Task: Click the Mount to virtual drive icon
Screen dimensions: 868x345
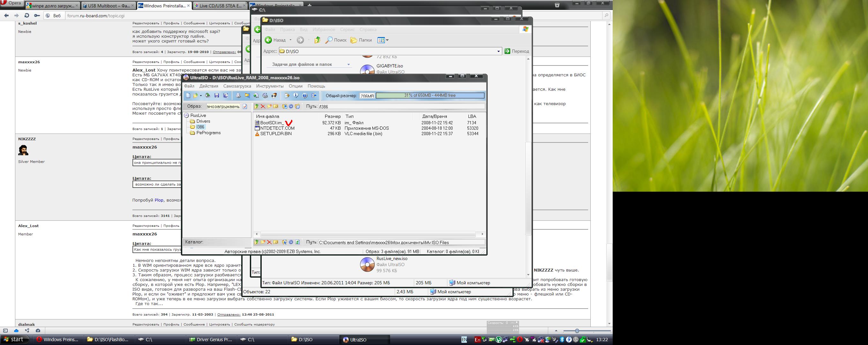Action: 265,96
